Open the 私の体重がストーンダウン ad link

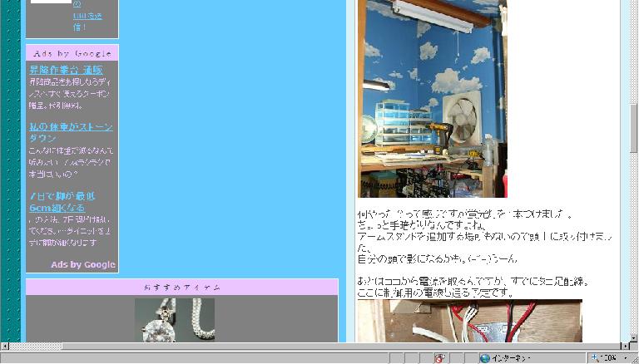tap(71, 132)
